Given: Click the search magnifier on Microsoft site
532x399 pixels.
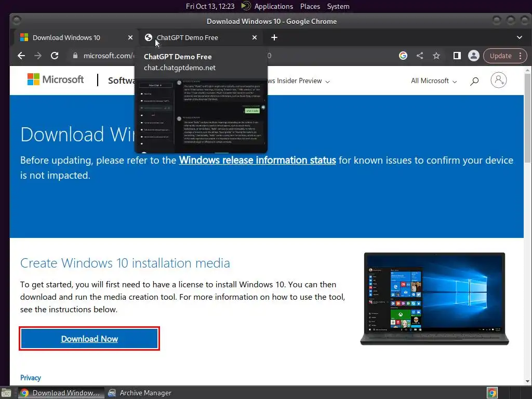Looking at the screenshot, I should click(x=474, y=81).
